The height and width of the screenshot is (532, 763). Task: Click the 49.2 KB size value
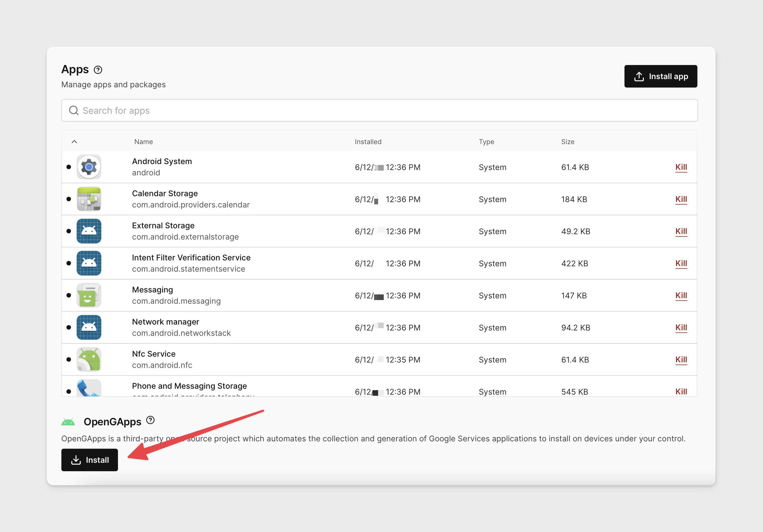(x=576, y=231)
